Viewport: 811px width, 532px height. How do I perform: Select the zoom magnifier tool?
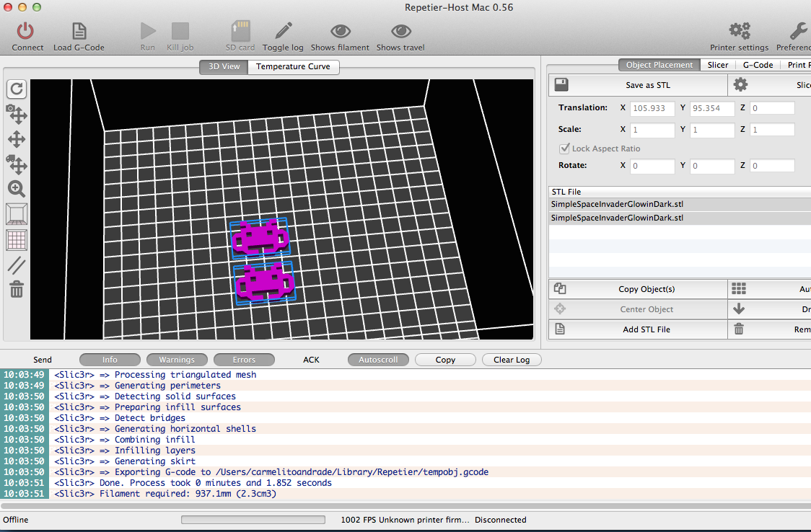(x=17, y=189)
